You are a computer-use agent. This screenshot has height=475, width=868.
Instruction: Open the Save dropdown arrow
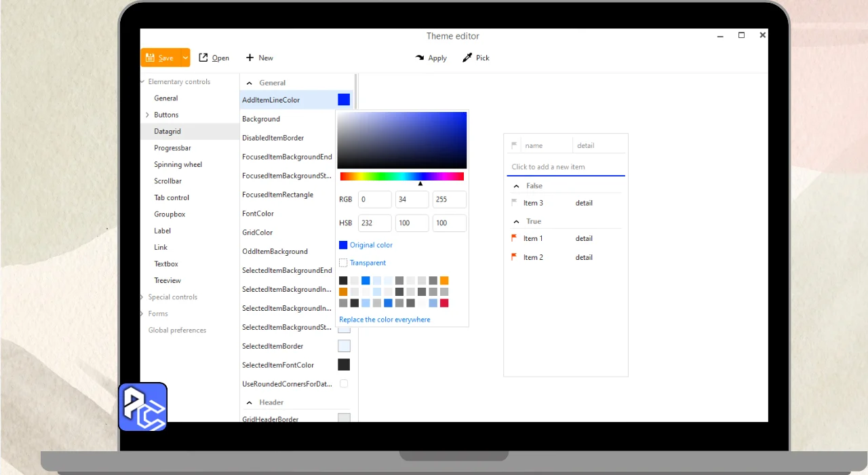coord(185,58)
